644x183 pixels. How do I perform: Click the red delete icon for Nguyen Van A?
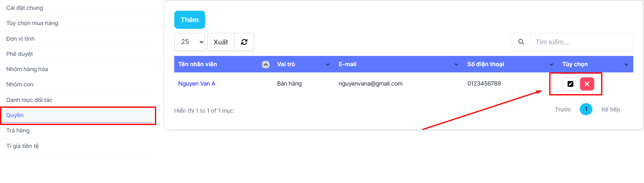587,84
